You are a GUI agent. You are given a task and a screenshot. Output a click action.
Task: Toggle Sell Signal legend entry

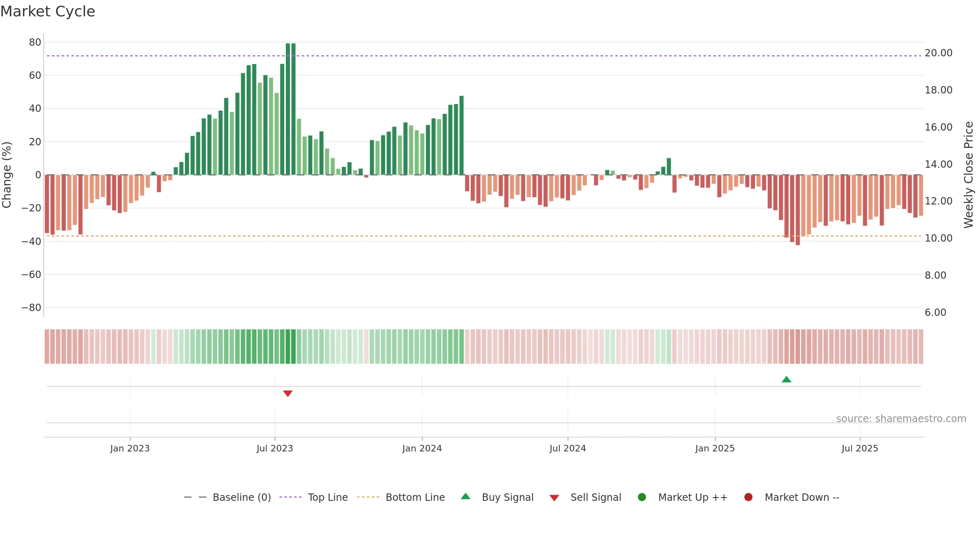[x=585, y=497]
